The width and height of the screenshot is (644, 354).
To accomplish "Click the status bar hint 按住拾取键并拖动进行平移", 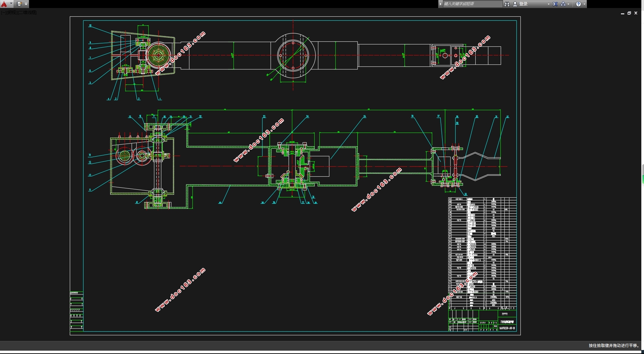I will point(613,346).
